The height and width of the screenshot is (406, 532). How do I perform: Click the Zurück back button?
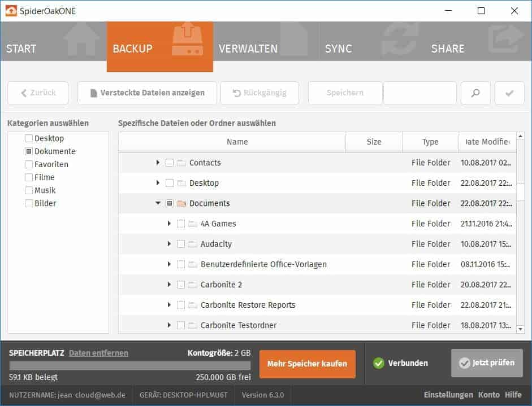click(x=38, y=93)
